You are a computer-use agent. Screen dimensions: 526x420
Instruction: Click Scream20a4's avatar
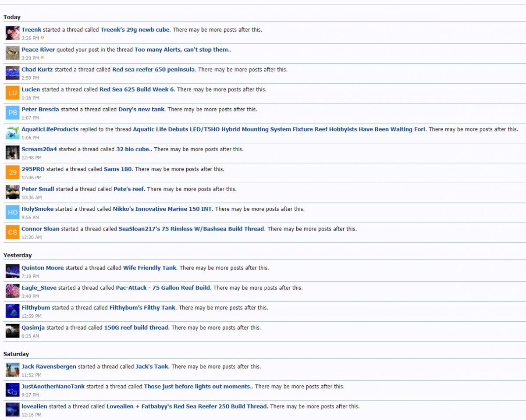coord(13,153)
